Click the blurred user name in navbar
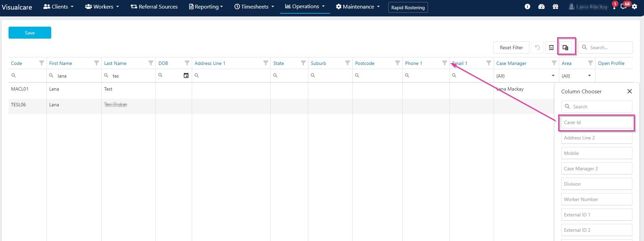 588,6
